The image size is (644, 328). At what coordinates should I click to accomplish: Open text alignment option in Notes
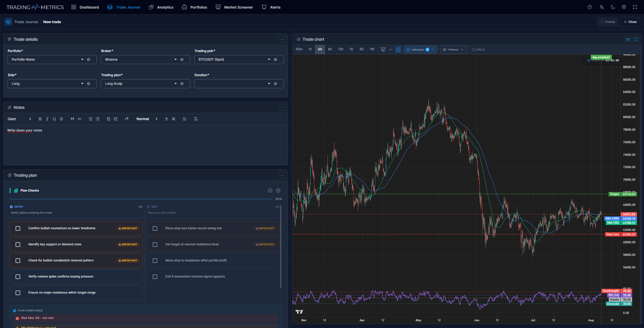pyautogui.click(x=184, y=119)
